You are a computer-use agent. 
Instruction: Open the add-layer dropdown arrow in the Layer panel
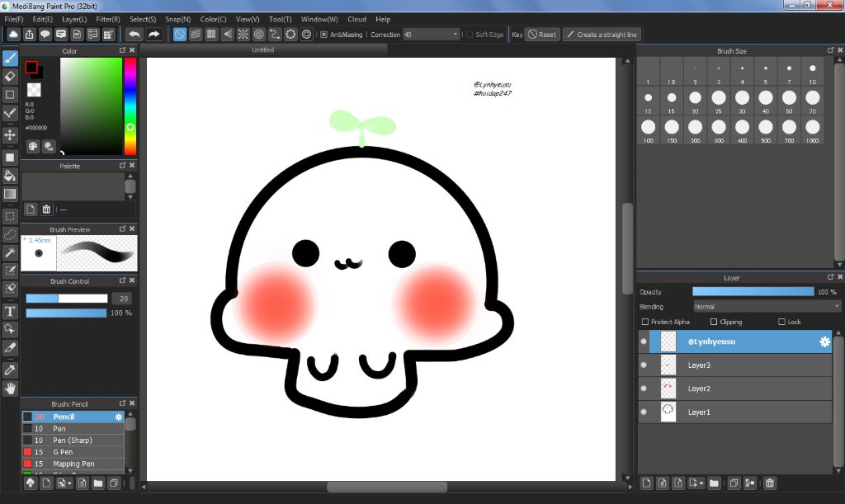701,483
